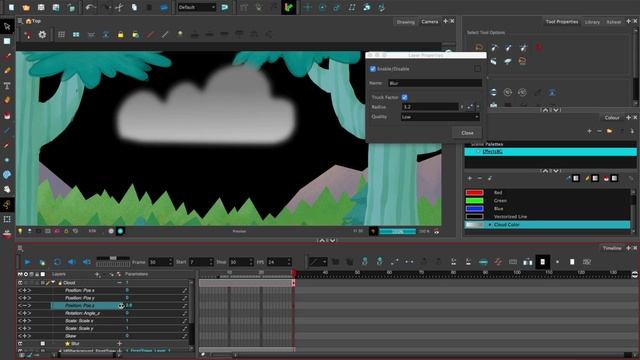This screenshot has height=360, width=640.
Task: Toggle the Truck Factor checkbox
Action: point(404,97)
